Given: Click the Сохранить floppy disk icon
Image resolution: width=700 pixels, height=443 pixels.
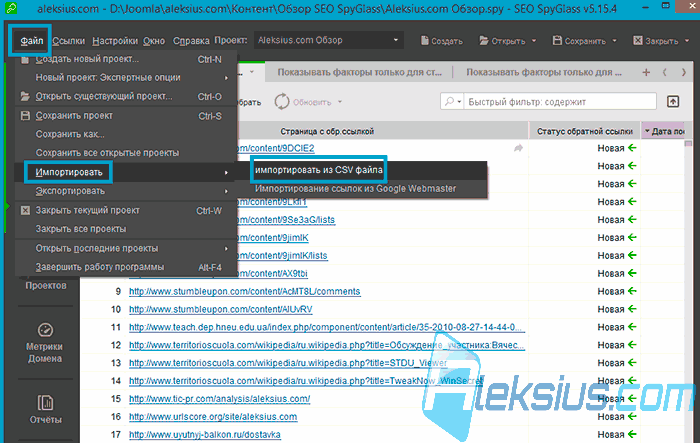Looking at the screenshot, I should [x=557, y=41].
